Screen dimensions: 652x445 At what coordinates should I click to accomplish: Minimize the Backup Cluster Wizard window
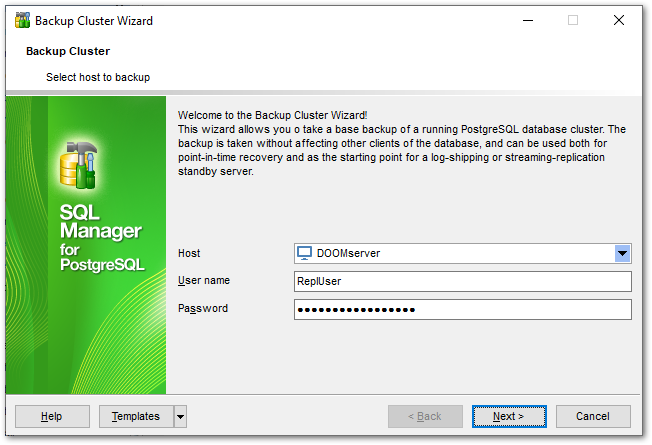coord(527,20)
